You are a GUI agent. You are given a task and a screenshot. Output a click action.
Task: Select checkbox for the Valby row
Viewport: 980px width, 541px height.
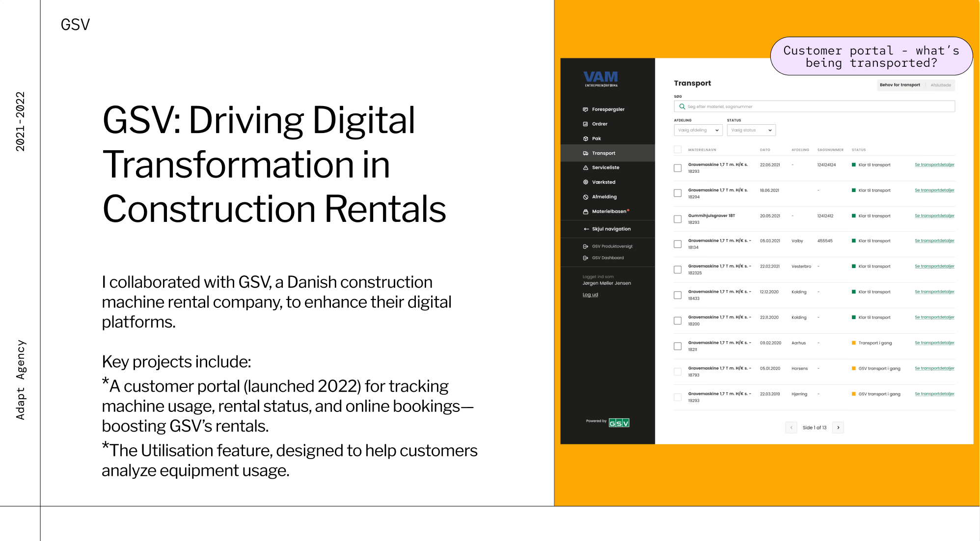tap(678, 244)
